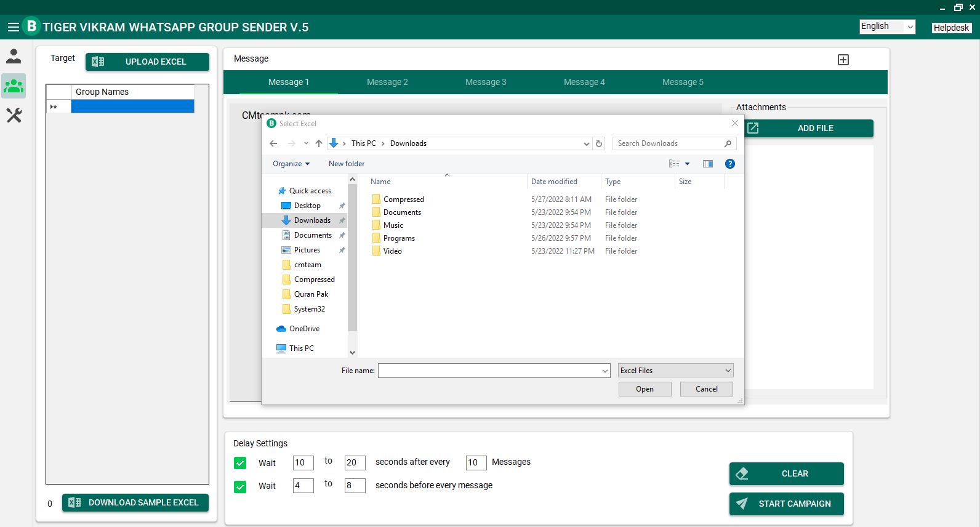Toggle the first Wait delay checkbox

(240, 463)
